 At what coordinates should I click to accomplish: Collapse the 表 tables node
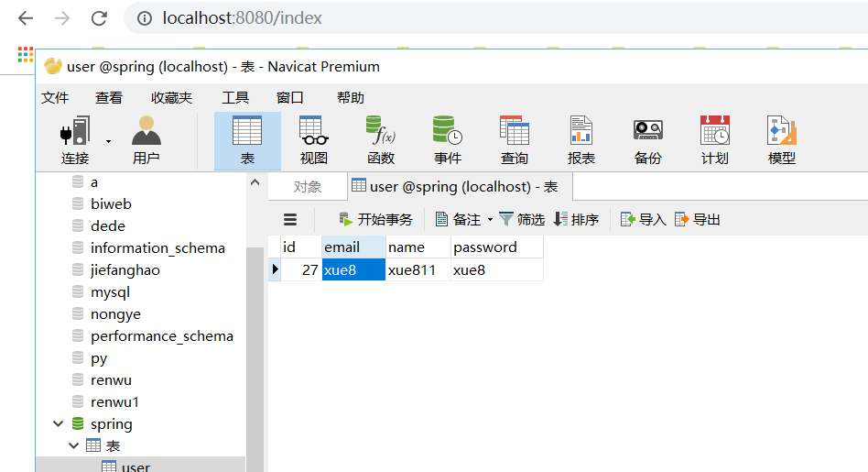point(73,445)
